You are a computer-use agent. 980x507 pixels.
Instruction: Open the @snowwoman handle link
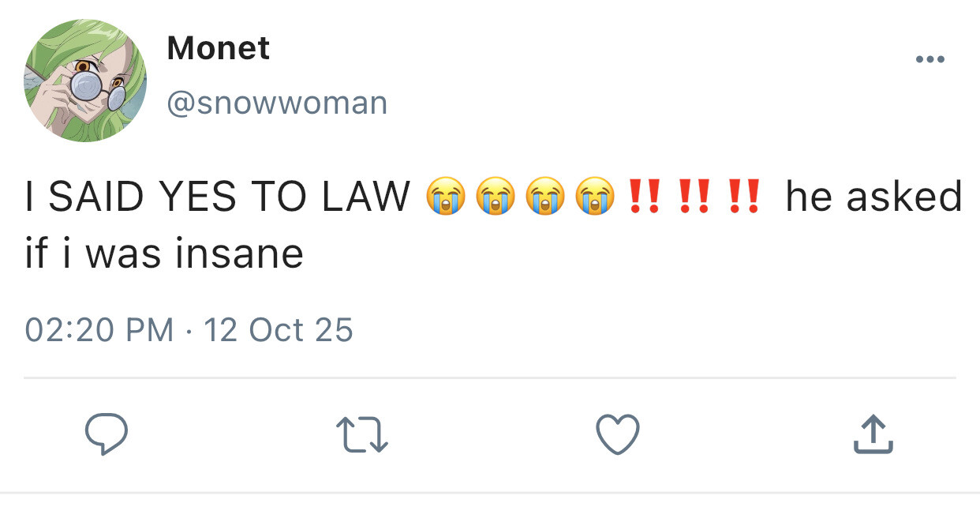(x=277, y=103)
